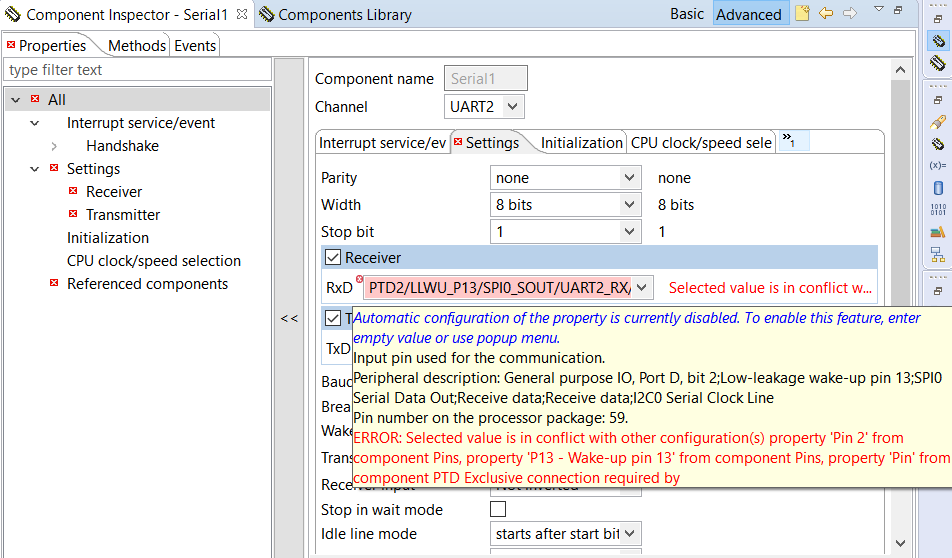Screen dimensions: 952x558
Task: Open the Interrupt service/ev inner tab
Action: coord(382,143)
